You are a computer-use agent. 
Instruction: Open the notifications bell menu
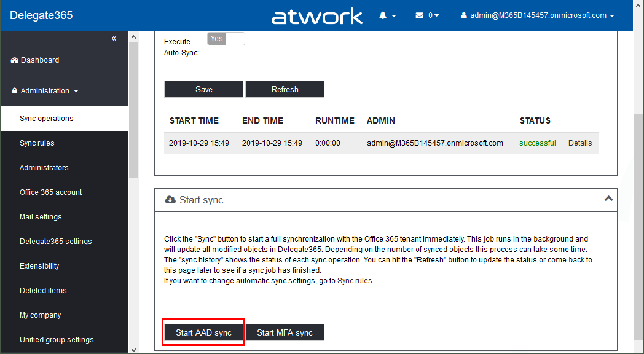[387, 15]
